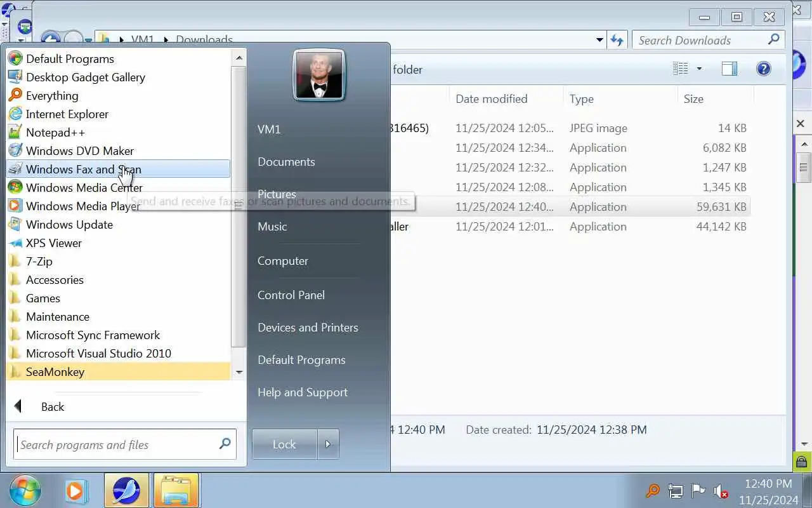Select the 6,082 KB application row
This screenshot has height=508, width=812.
click(x=570, y=147)
